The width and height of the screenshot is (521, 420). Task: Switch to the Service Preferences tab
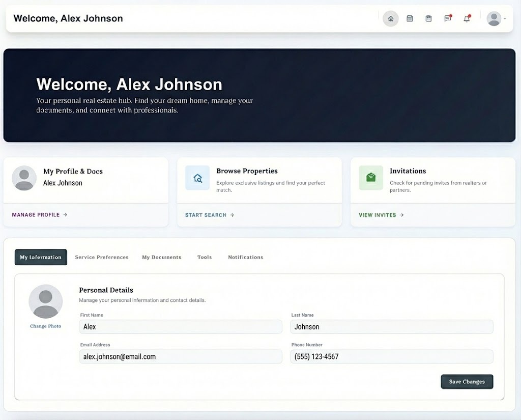pyautogui.click(x=102, y=258)
